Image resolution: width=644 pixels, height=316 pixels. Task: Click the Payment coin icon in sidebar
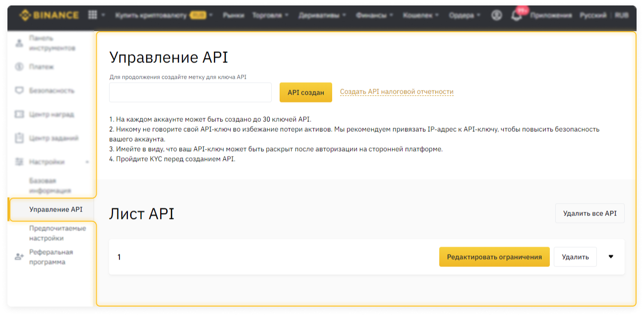point(19,66)
